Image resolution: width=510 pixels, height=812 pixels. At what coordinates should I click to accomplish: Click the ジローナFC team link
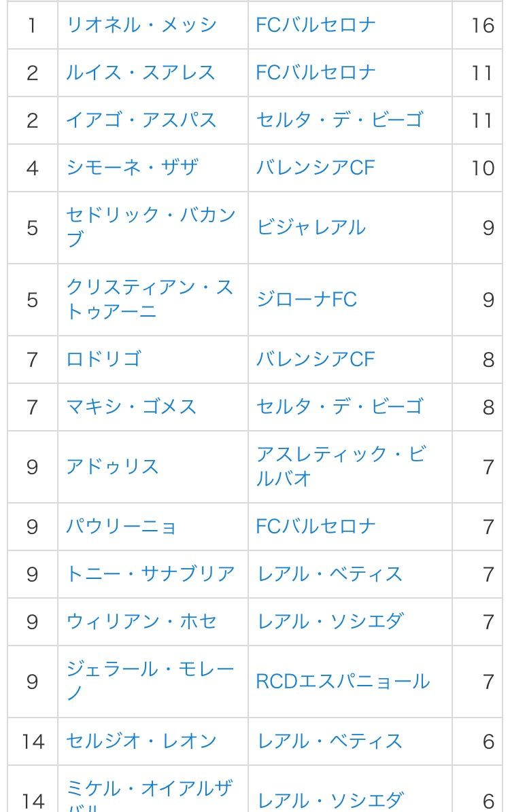[307, 300]
